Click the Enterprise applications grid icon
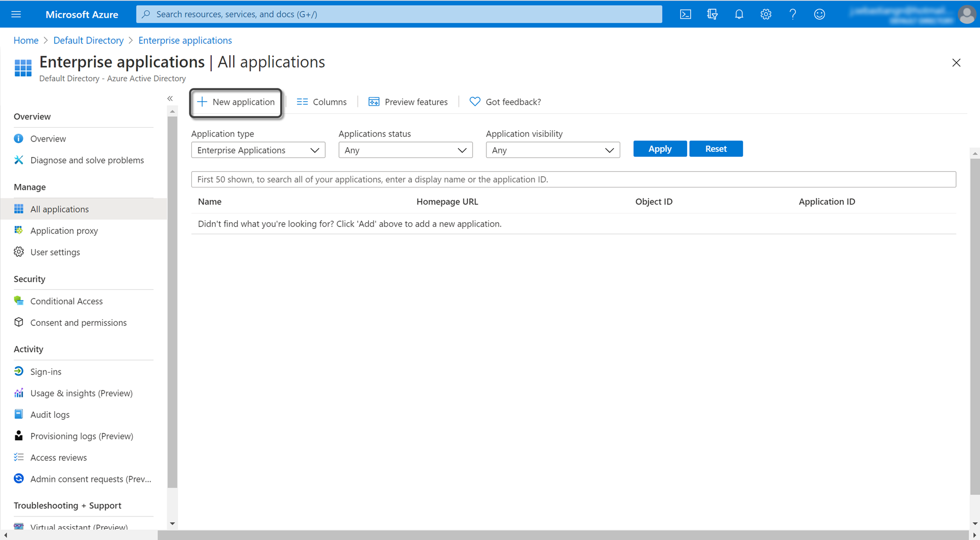Screen dimensions: 980x540 23,67
